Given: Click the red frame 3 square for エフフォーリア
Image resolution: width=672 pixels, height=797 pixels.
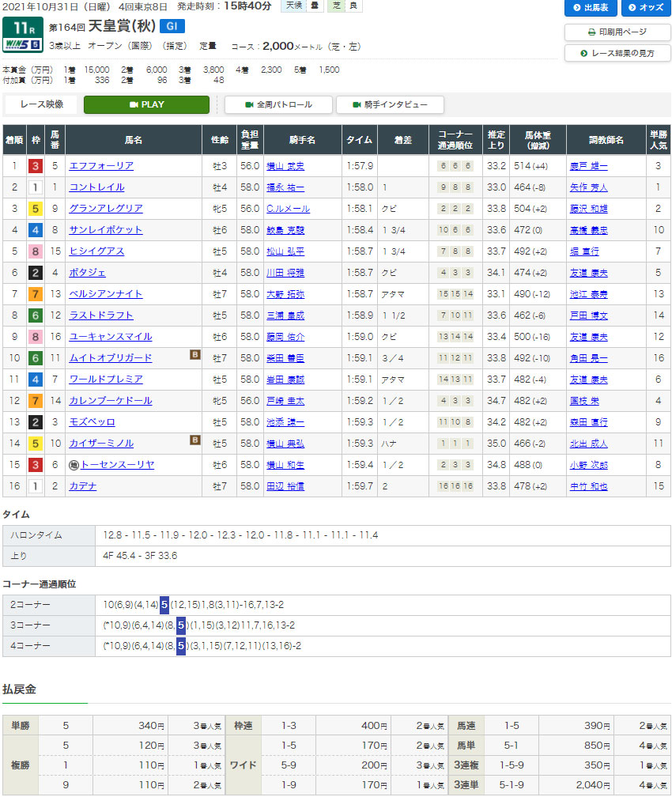Looking at the screenshot, I should [x=35, y=166].
